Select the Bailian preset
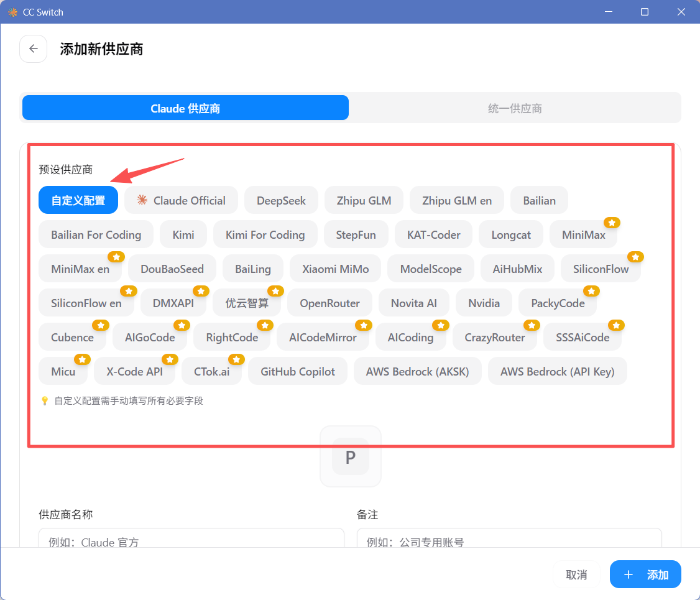 click(x=539, y=200)
